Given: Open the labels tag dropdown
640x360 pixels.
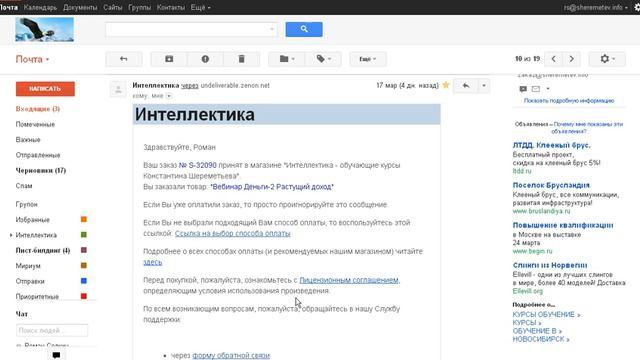Looking at the screenshot, I should point(323,59).
